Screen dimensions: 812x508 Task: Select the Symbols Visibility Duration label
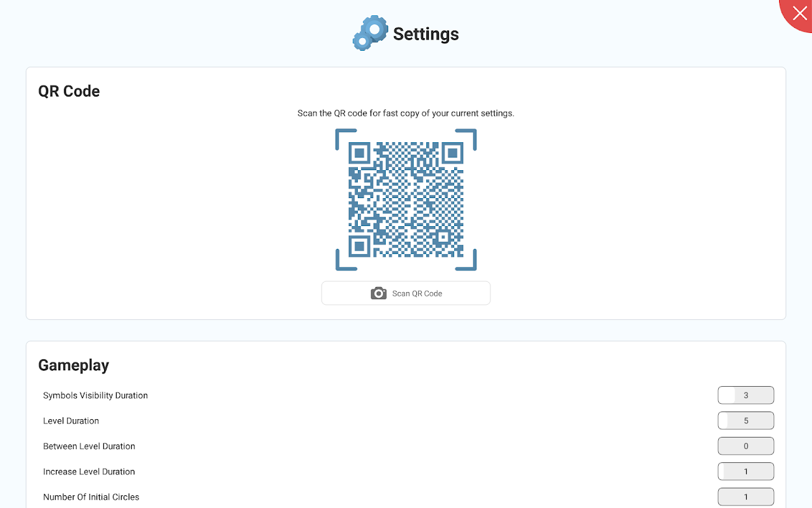click(x=95, y=396)
